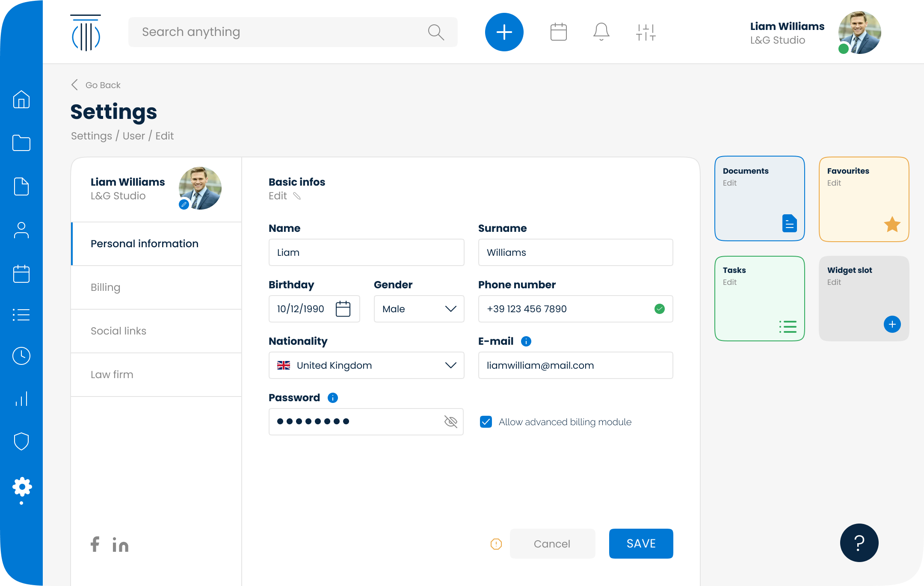
Task: Open the notifications bell icon
Action: 601,31
